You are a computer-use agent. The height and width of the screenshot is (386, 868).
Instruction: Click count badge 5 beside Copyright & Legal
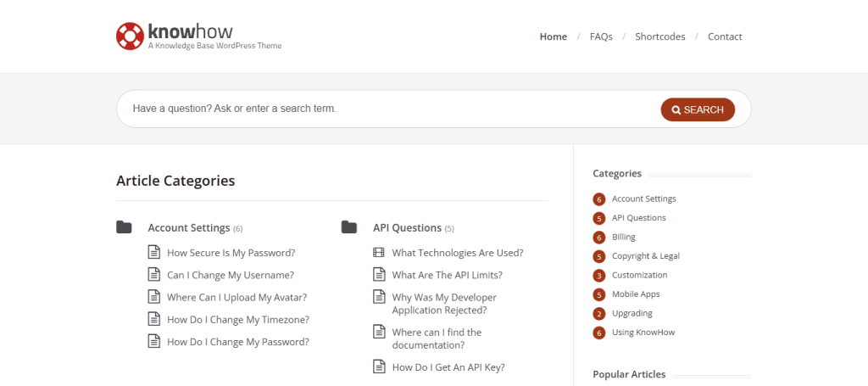tap(599, 256)
